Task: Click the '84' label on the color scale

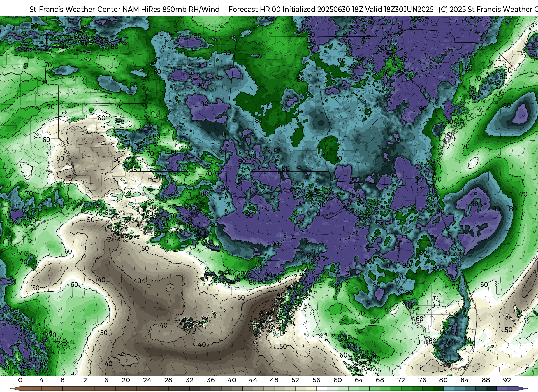Action: pos(465,380)
